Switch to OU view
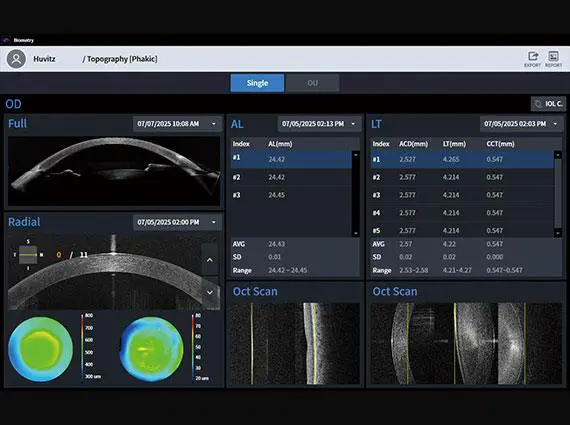The width and height of the screenshot is (570, 425). pyautogui.click(x=313, y=83)
